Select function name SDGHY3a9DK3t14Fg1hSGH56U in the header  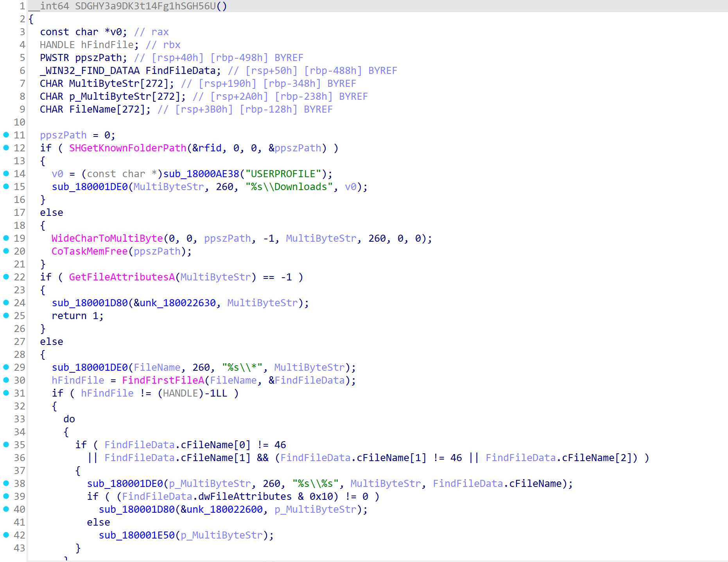pos(145,6)
